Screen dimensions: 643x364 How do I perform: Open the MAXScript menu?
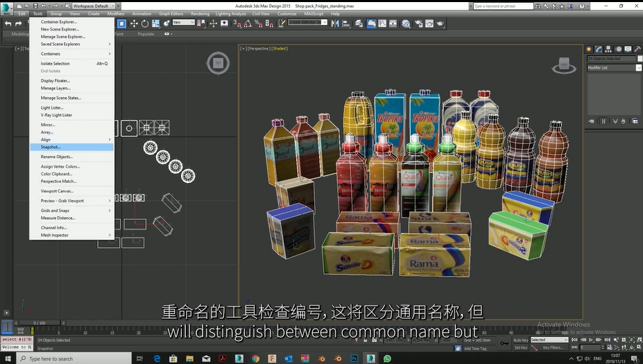(x=314, y=14)
